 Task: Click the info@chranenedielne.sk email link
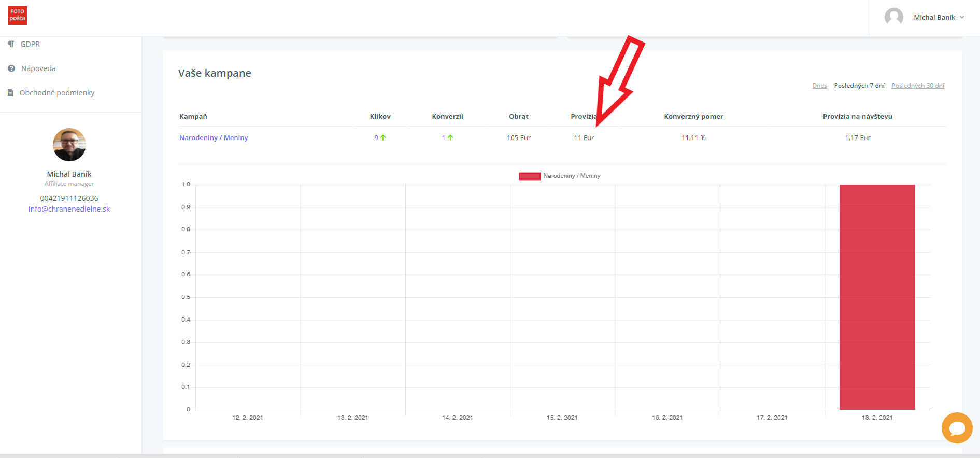[69, 209]
